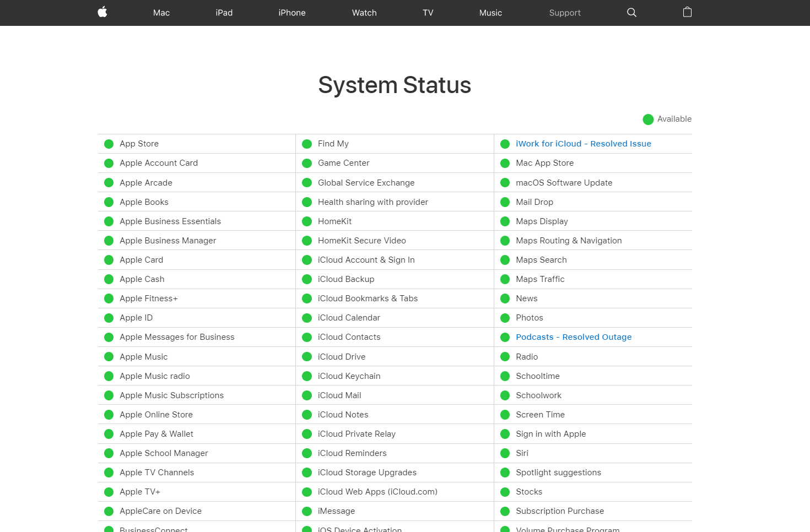The height and width of the screenshot is (532, 810).
Task: Click green dot beside Siri
Action: [505, 453]
